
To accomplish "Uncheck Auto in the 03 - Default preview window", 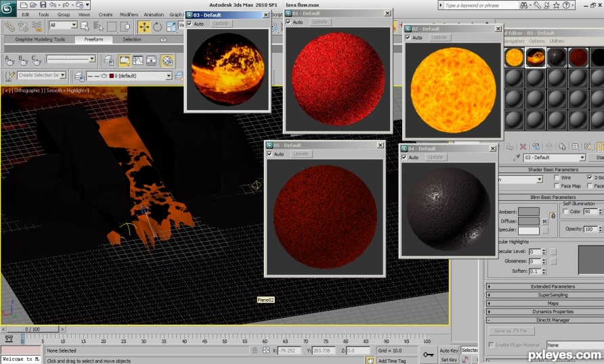I will point(190,24).
